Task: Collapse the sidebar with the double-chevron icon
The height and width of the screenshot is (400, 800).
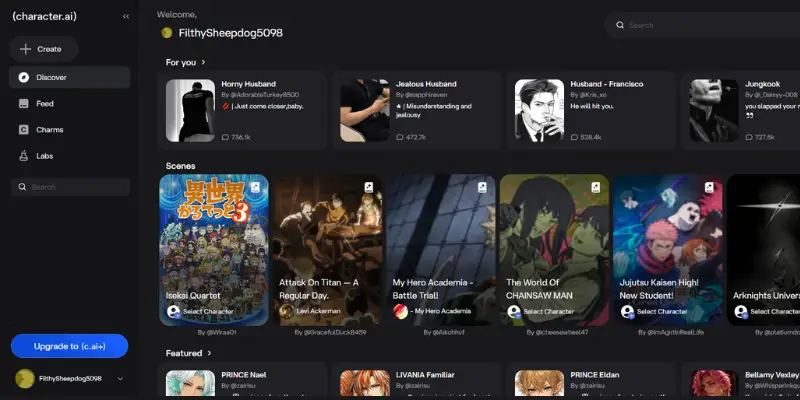Action: pyautogui.click(x=126, y=16)
